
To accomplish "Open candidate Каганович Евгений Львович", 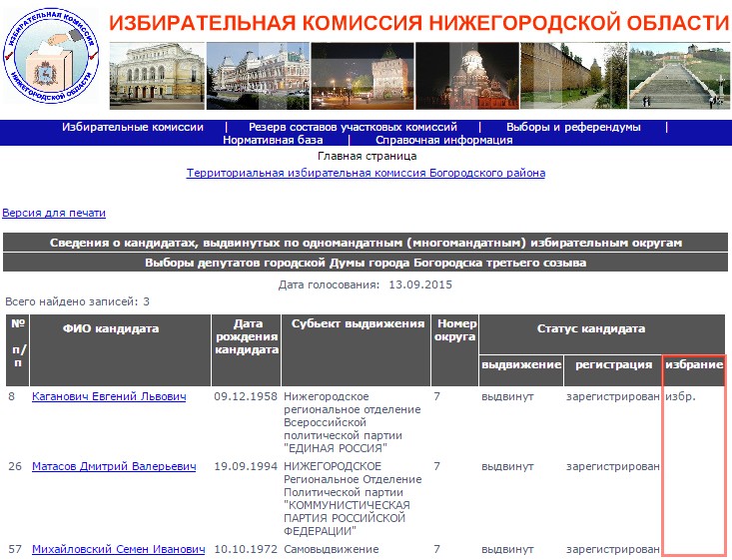I will coord(109,397).
